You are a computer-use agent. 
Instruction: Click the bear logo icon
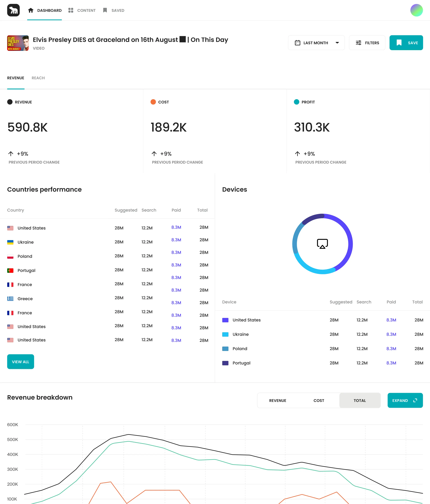13,10
